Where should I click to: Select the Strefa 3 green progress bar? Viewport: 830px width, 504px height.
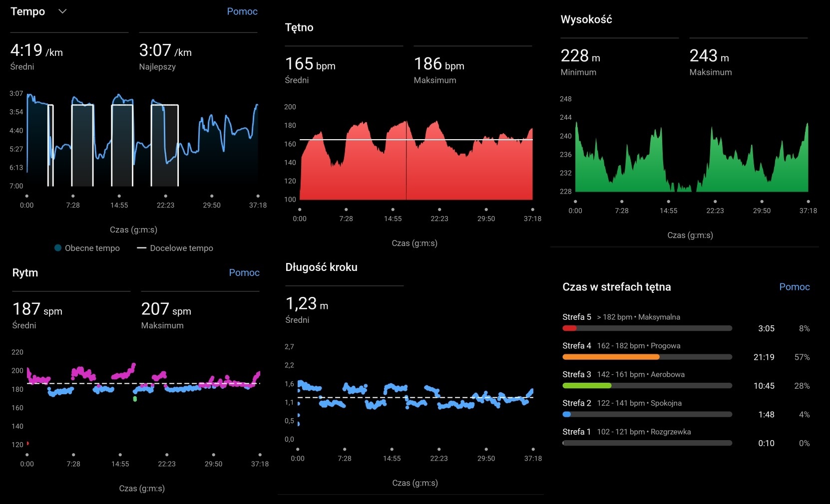[x=647, y=386]
